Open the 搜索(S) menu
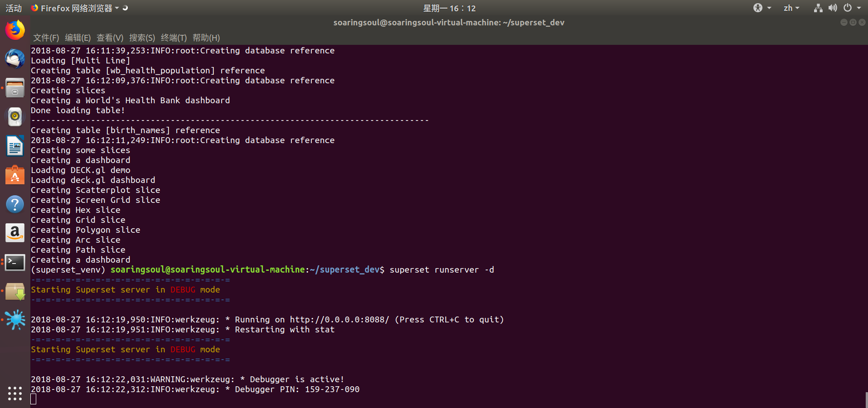 pos(142,38)
